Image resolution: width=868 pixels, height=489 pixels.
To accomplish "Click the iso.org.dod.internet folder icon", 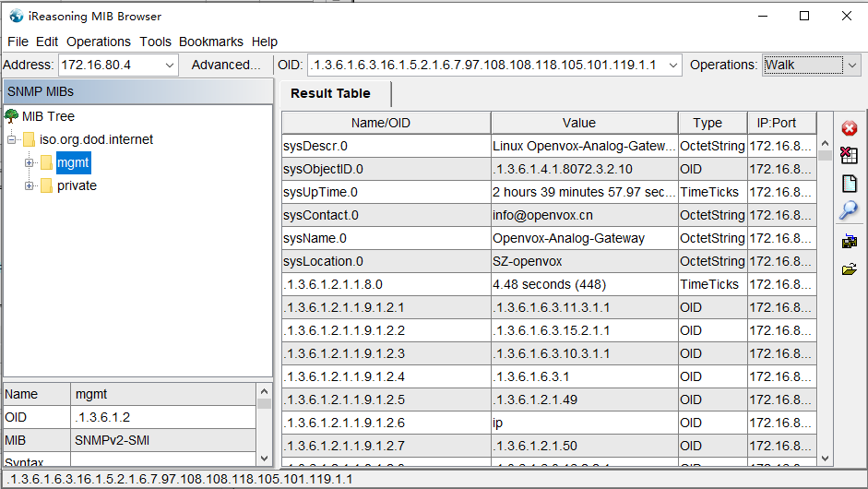I will pyautogui.click(x=30, y=139).
